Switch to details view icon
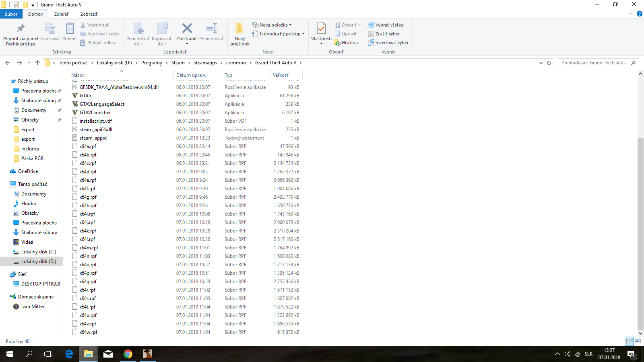The width and height of the screenshot is (644, 362). tap(629, 341)
